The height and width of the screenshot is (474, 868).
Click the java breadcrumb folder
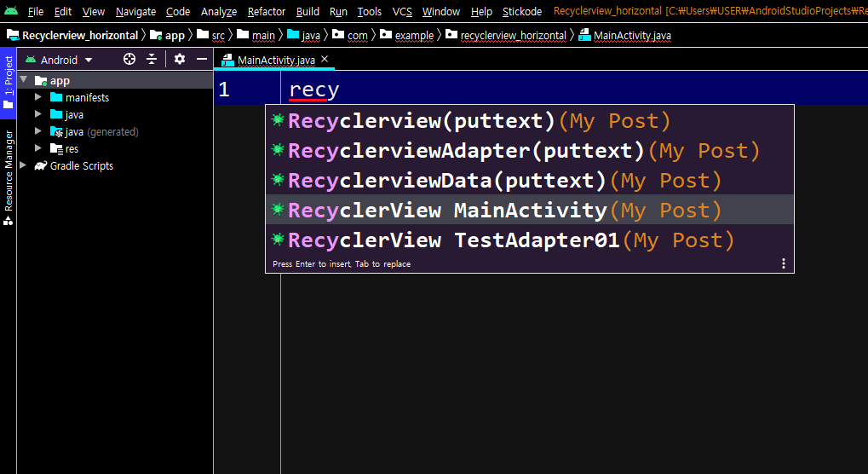[303, 36]
